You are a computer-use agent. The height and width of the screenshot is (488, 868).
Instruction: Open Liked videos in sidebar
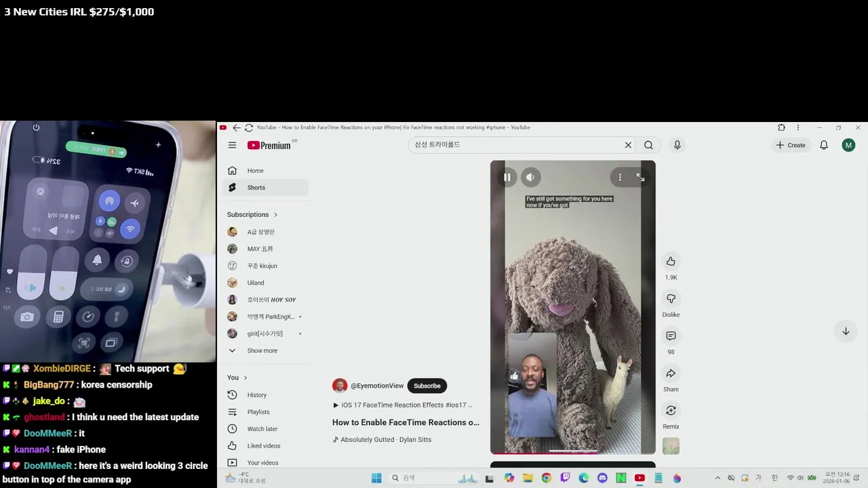(x=266, y=446)
